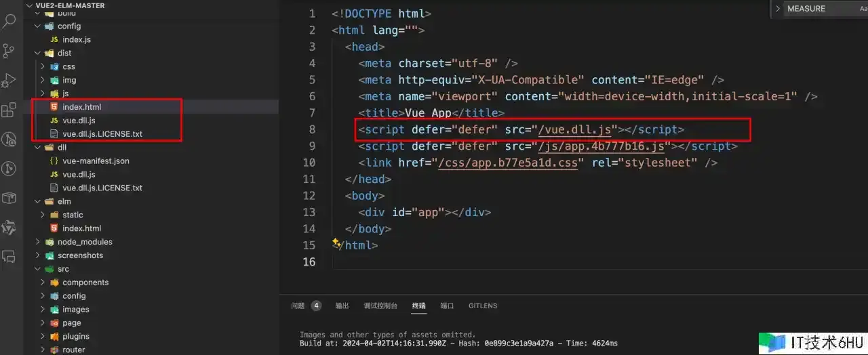Switch to the 输出 (Output) tab
The image size is (868, 355).
[x=342, y=306]
